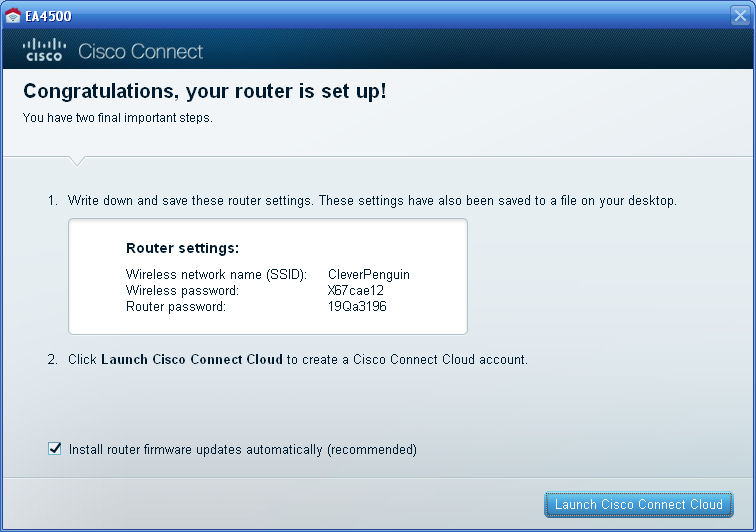
Task: Click the EA4500 router icon in title bar
Action: (13, 16)
